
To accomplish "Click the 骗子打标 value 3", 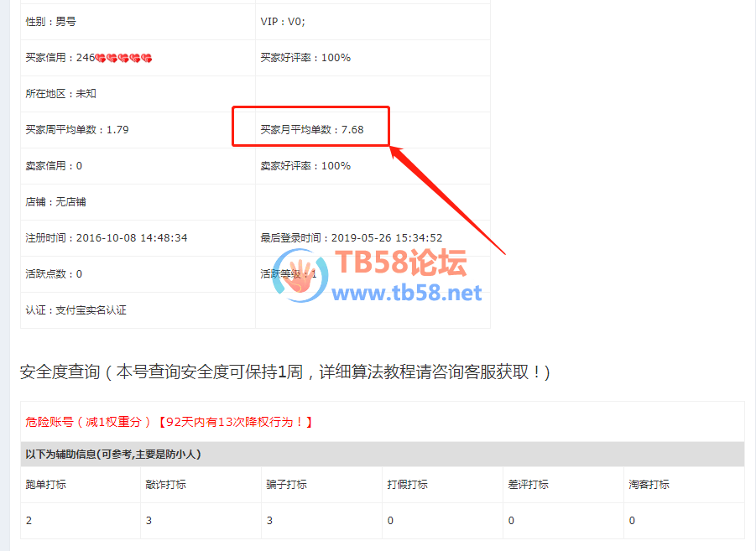I will [x=269, y=521].
